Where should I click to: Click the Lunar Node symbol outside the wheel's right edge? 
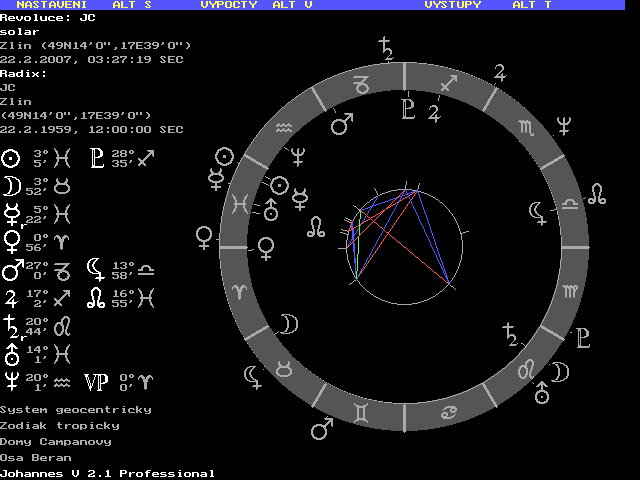point(597,195)
